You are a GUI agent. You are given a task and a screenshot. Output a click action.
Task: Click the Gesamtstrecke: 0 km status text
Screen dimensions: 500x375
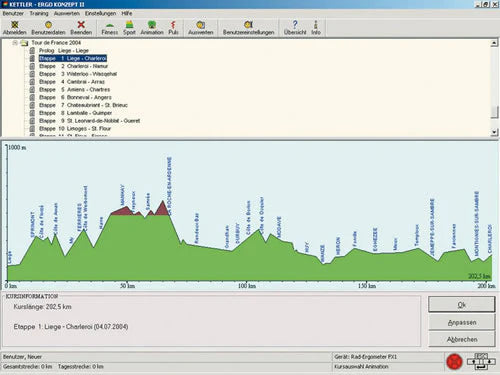[28, 366]
